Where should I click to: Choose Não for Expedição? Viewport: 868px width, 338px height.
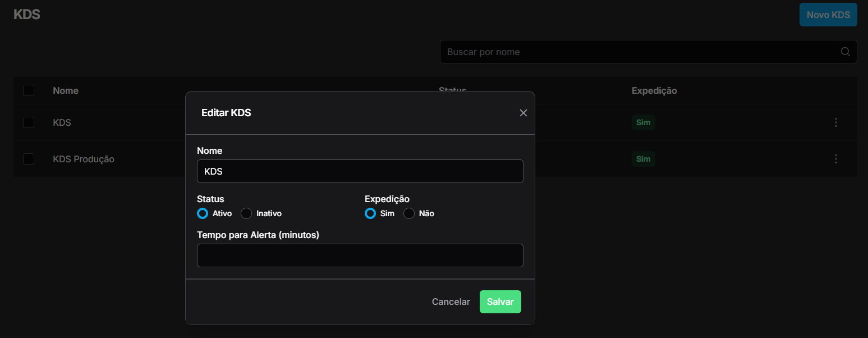tap(409, 213)
